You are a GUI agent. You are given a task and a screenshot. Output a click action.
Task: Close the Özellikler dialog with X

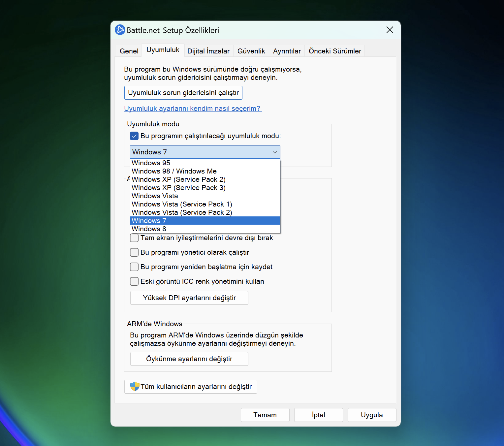click(390, 30)
